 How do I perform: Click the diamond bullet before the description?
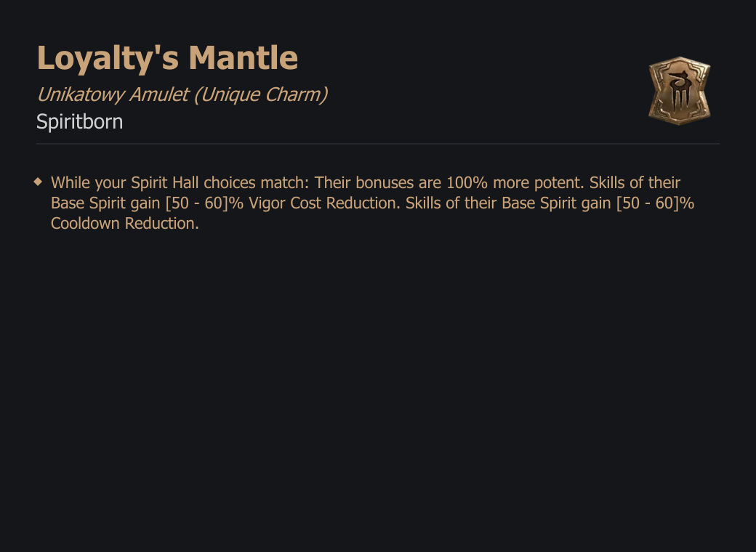tap(38, 182)
